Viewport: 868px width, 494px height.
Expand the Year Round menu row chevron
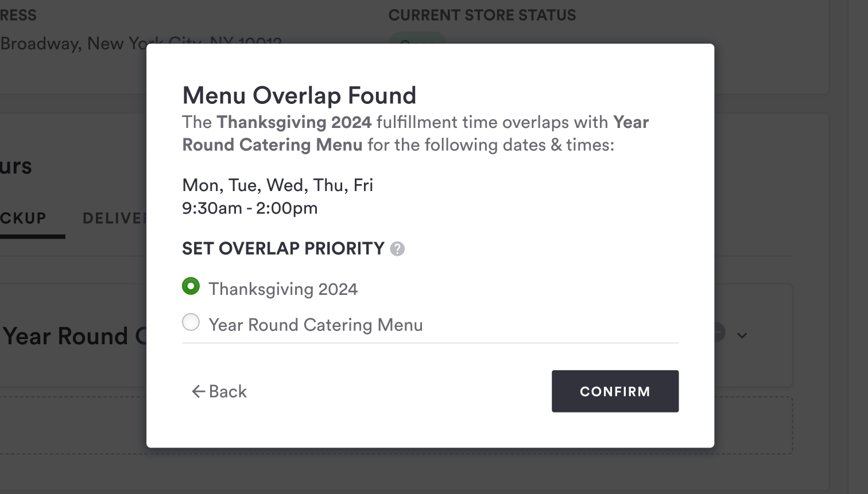[x=742, y=336]
